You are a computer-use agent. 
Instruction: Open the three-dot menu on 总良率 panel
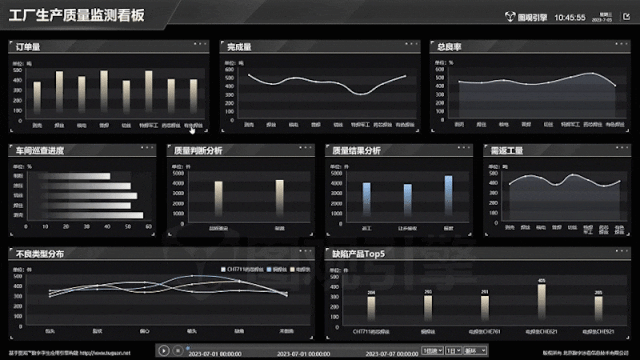click(622, 44)
